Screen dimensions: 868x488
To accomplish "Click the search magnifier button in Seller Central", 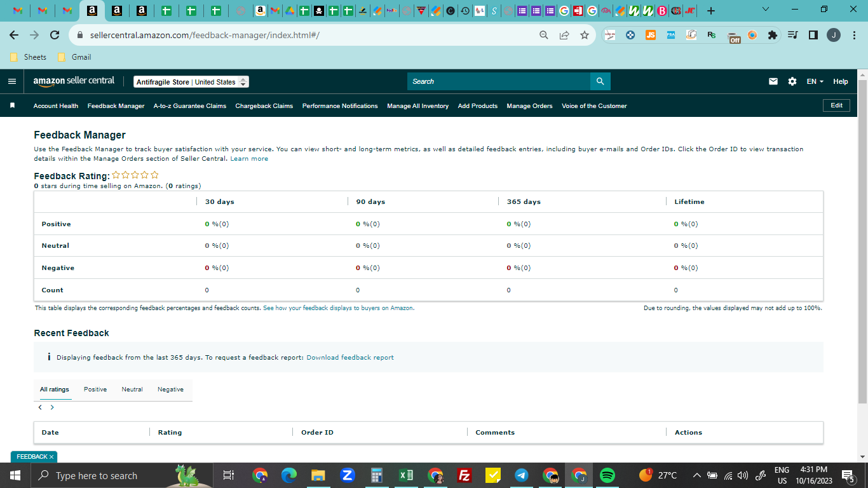I will tap(600, 81).
